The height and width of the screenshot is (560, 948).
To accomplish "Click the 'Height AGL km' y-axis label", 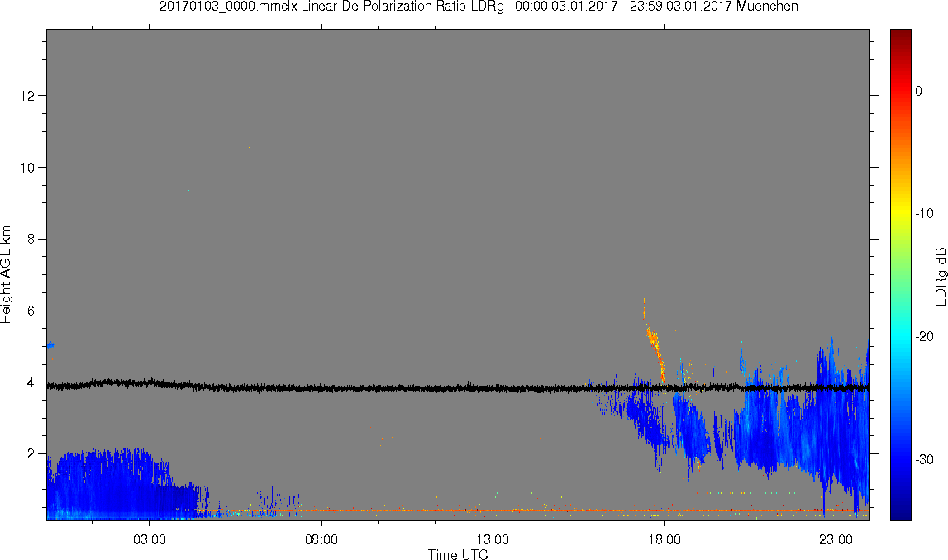I will (6, 275).
